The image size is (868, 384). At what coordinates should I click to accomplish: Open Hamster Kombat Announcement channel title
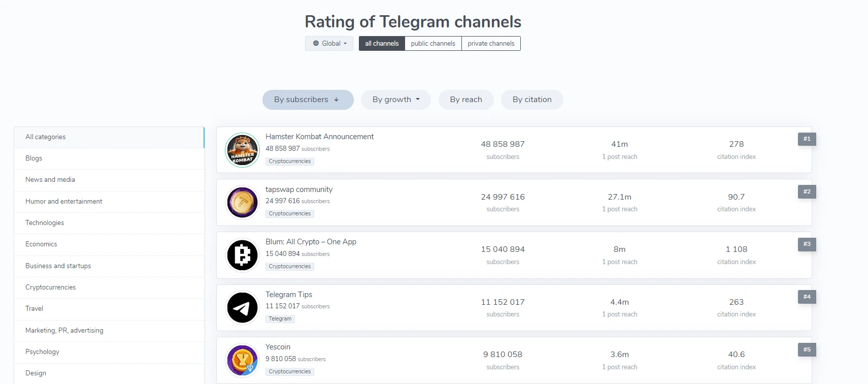pyautogui.click(x=319, y=137)
